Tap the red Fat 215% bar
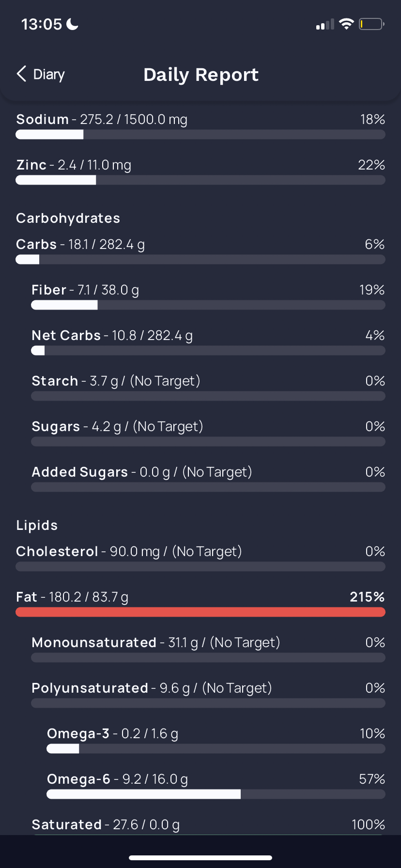 coord(200,612)
